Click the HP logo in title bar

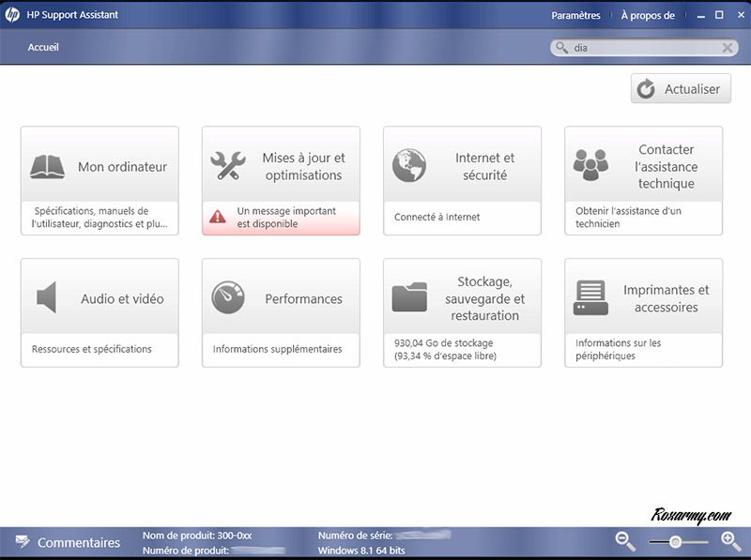pos(13,15)
